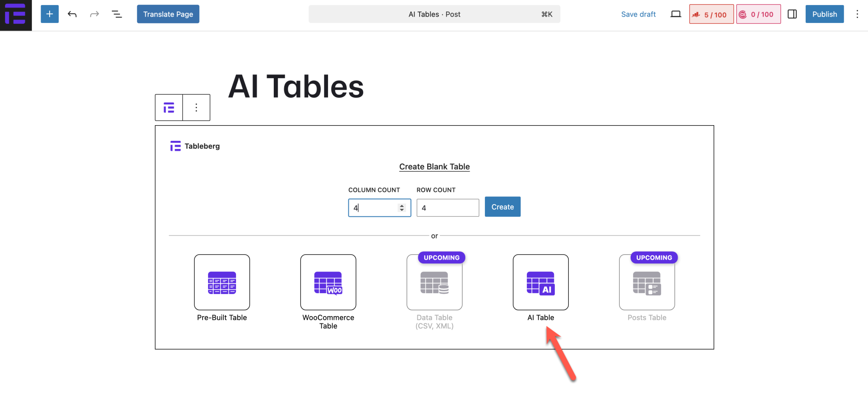Click the Translate Page button
Image resolution: width=868 pixels, height=415 pixels.
pyautogui.click(x=168, y=14)
